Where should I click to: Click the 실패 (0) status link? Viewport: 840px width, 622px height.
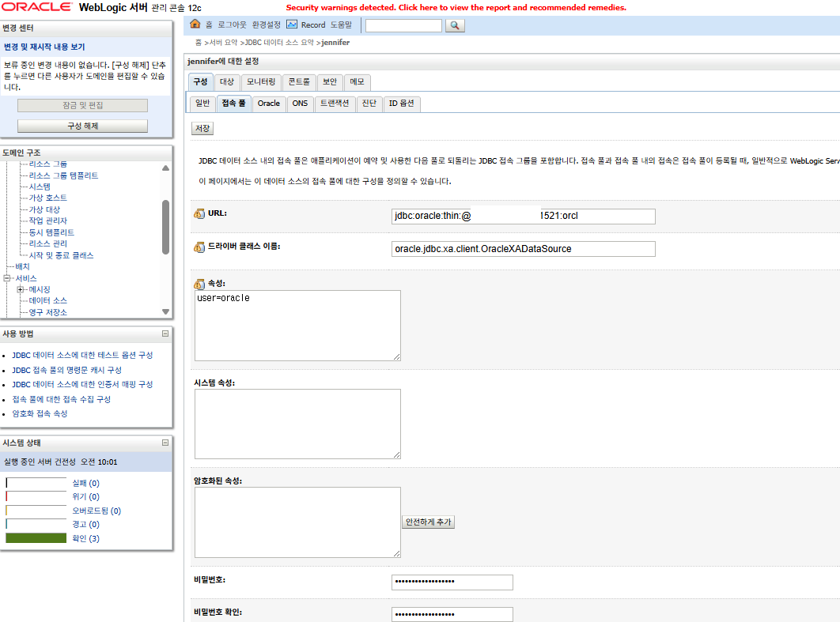[85, 484]
